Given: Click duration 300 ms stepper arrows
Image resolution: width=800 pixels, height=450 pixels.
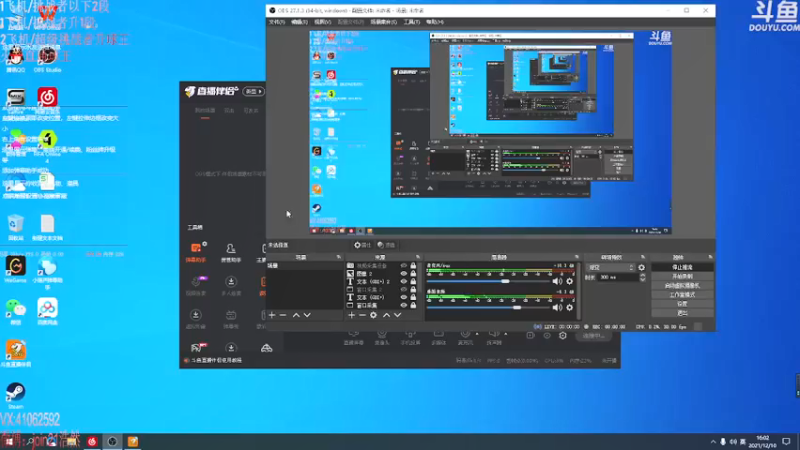Looking at the screenshot, I should tap(642, 277).
